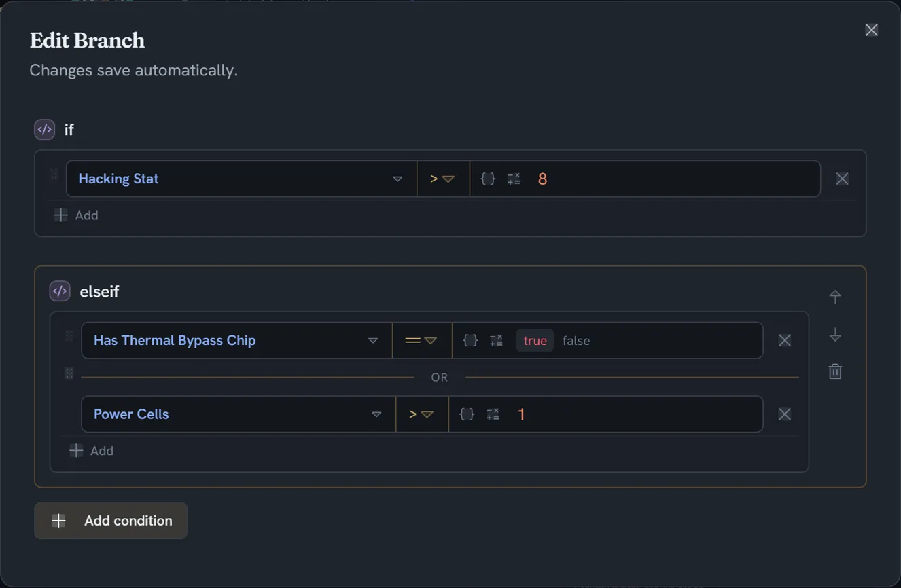The width and height of the screenshot is (901, 588).
Task: Click the curly braces icon in the Hacking Stat row
Action: [x=488, y=179]
